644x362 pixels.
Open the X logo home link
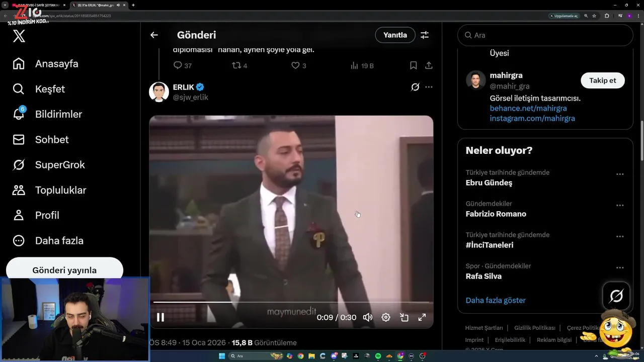pos(19,36)
